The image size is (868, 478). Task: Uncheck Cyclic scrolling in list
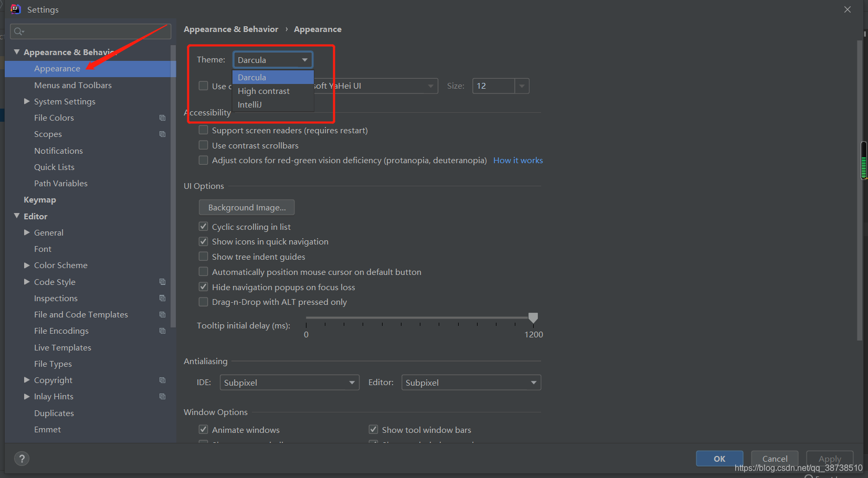pyautogui.click(x=203, y=226)
